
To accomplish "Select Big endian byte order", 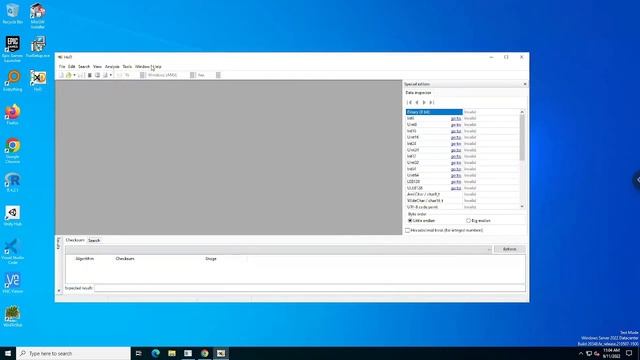I will pos(478,220).
